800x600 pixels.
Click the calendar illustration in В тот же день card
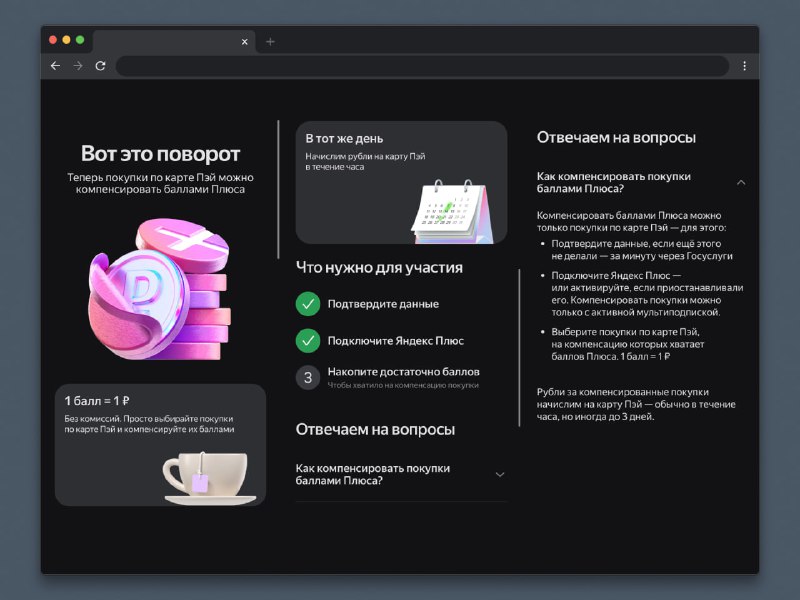pyautogui.click(x=453, y=211)
